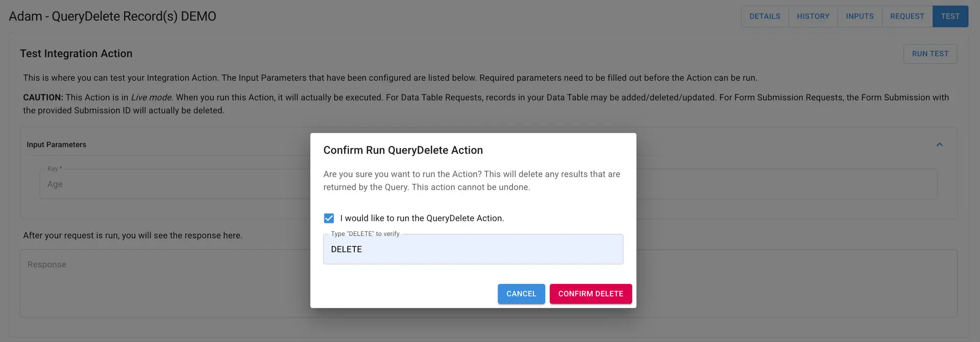Select the highlighted TEST tab
The image size is (980, 342).
pyautogui.click(x=950, y=16)
